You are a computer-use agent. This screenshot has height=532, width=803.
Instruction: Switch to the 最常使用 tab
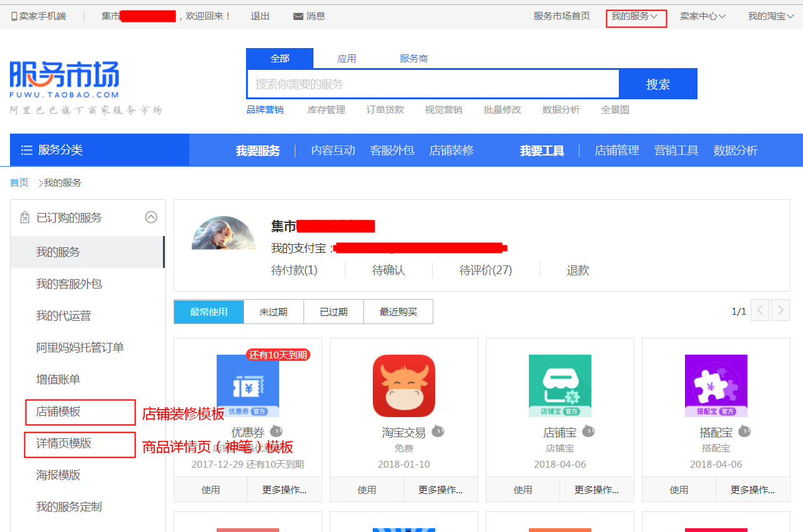[209, 312]
